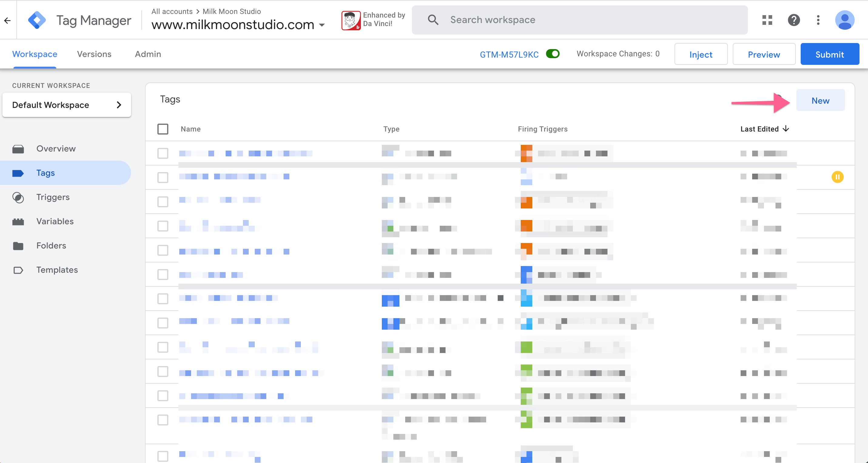Open the Overview panel icon
The height and width of the screenshot is (463, 868).
pyautogui.click(x=18, y=148)
